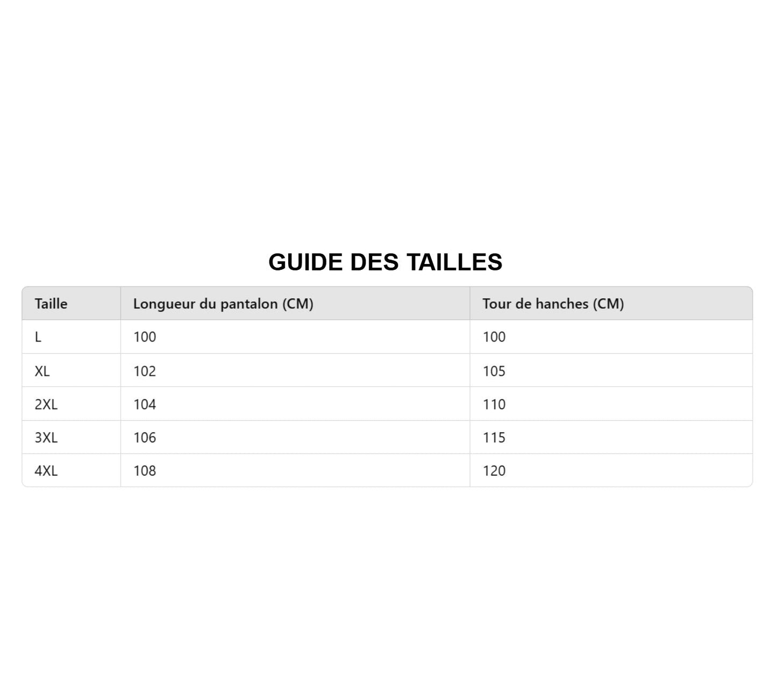Select pant length value 102
The height and width of the screenshot is (700, 777).
[x=145, y=371]
